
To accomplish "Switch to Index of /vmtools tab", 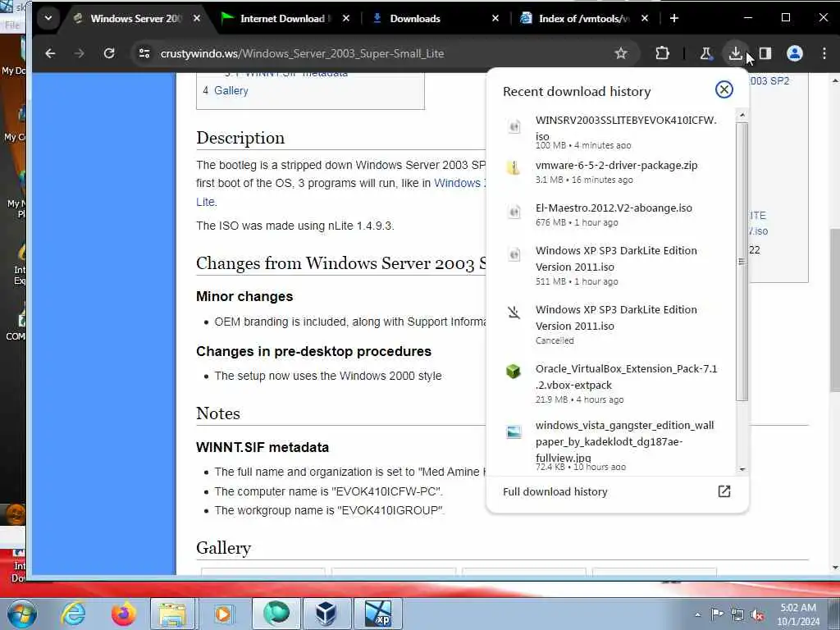I will 584,18.
